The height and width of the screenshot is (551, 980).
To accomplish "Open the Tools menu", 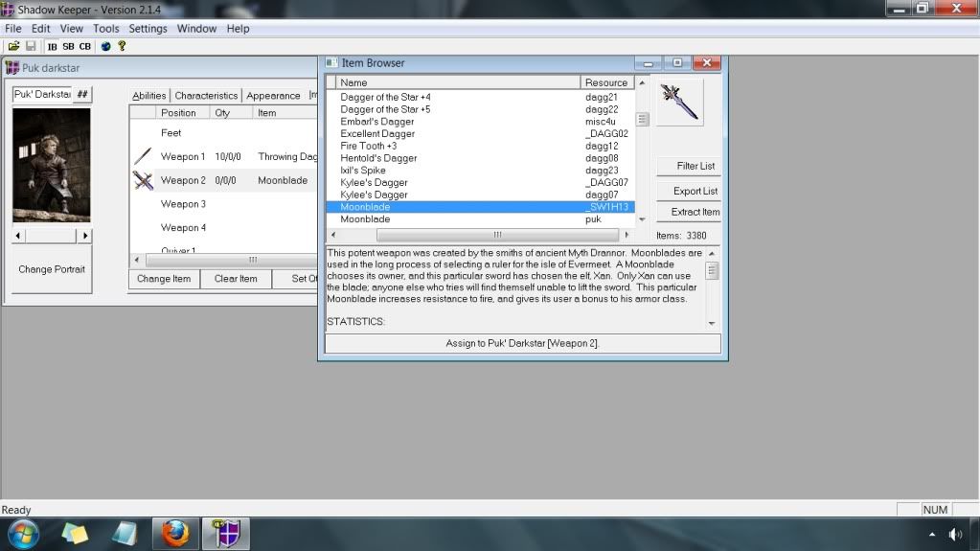I will [106, 29].
